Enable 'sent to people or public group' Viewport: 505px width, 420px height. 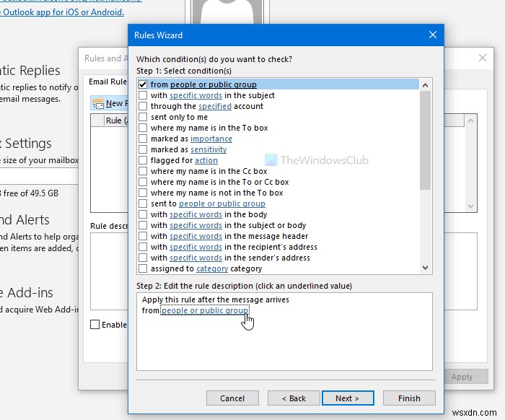pos(143,204)
